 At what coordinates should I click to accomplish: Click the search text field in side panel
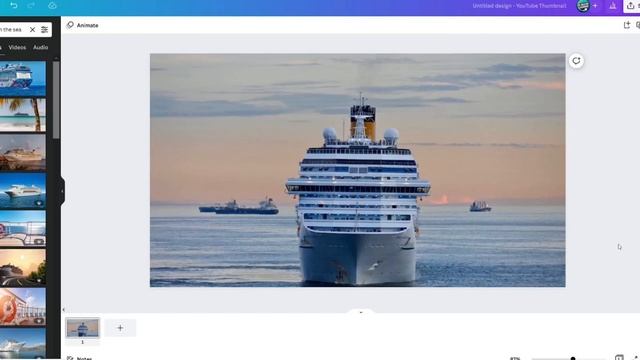click(x=12, y=29)
